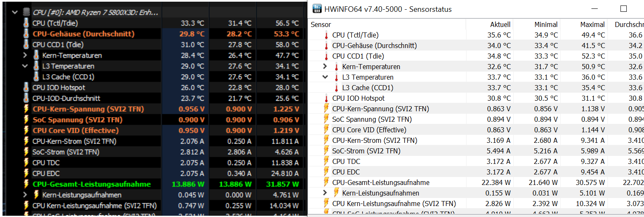Click red thermometer icon of CPU IOD Hotspot HWiNFO64
The image size is (644, 217).
[326, 98]
